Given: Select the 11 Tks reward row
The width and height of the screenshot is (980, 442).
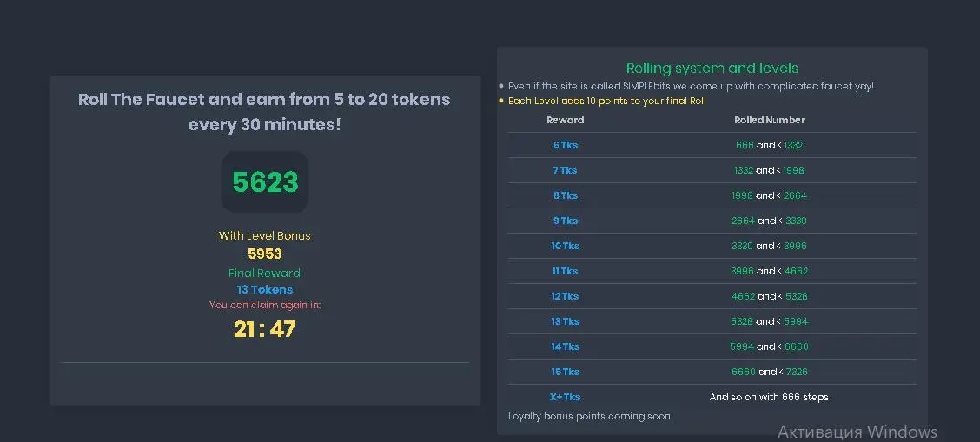Looking at the screenshot, I should pos(712,271).
